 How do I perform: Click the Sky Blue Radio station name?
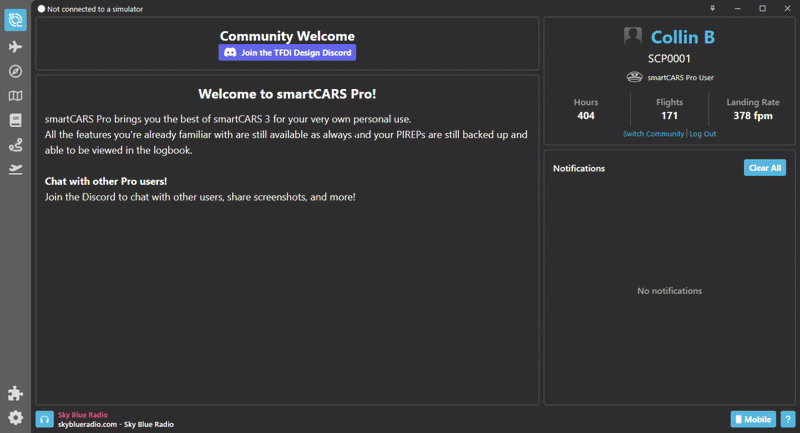(83, 415)
